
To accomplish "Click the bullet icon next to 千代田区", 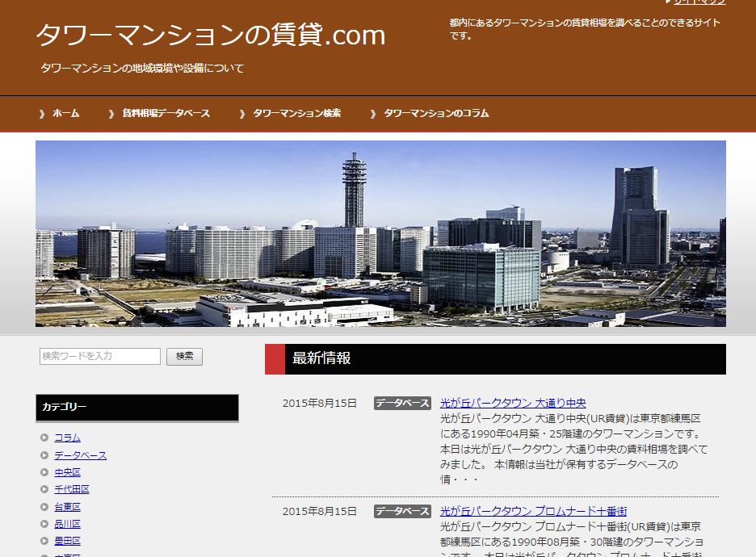I will tap(44, 489).
